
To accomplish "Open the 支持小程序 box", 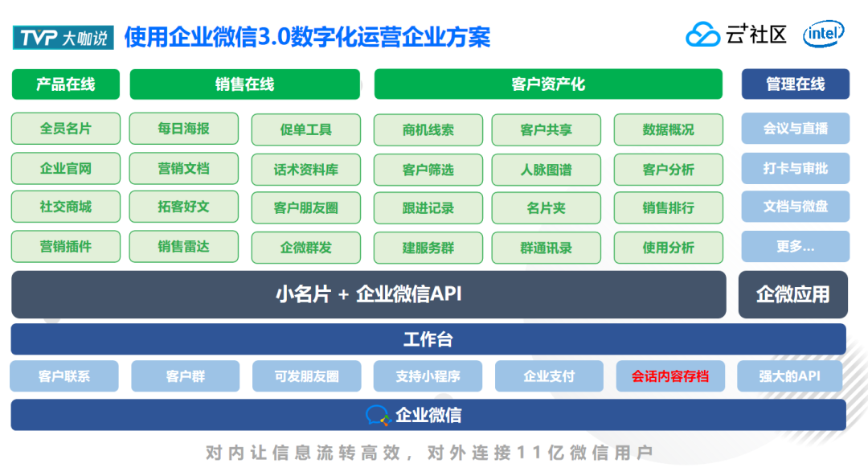I will 428,376.
